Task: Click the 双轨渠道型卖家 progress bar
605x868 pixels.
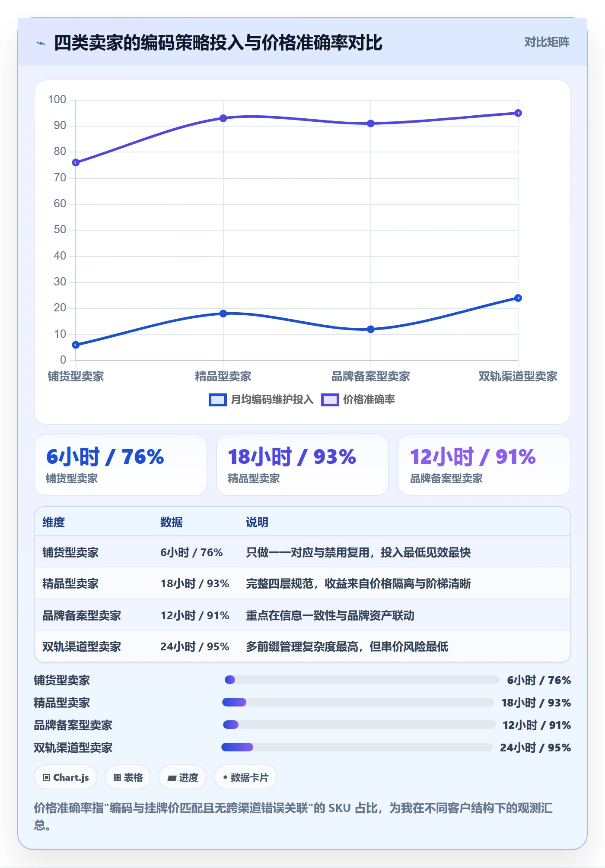Action: click(357, 747)
